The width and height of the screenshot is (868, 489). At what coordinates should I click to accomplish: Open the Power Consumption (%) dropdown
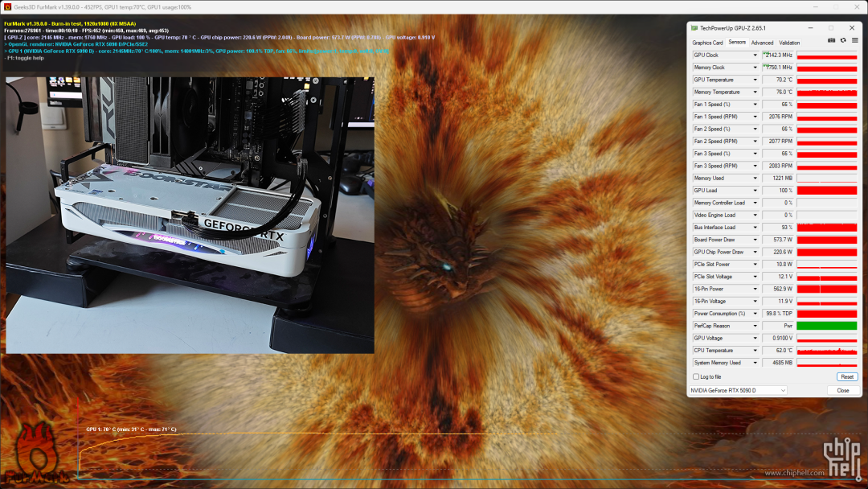[755, 314]
